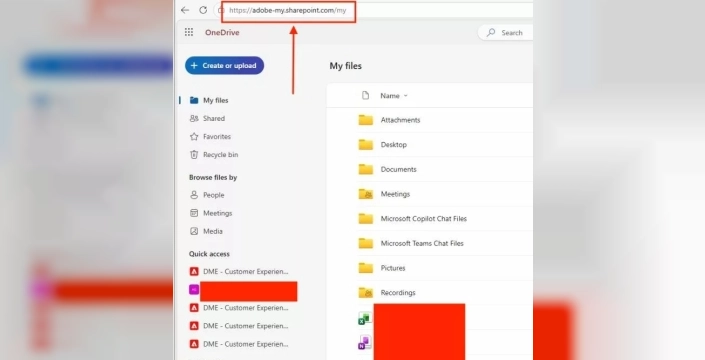Click the Pictures folder icon
705x360 pixels.
[x=366, y=268]
